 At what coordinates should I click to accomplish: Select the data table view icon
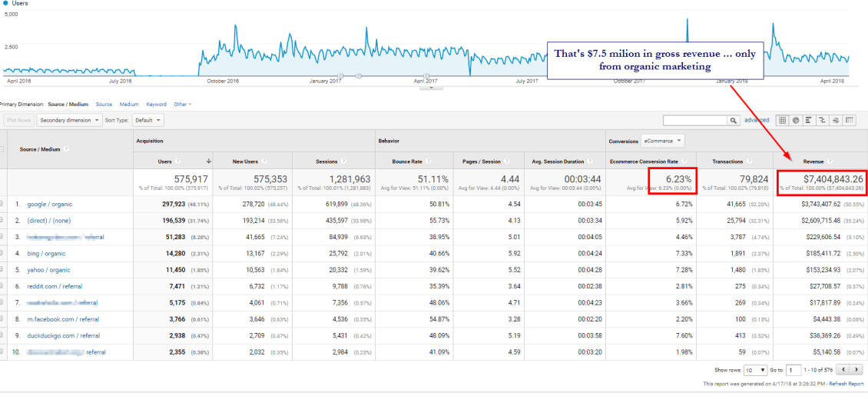[x=782, y=120]
